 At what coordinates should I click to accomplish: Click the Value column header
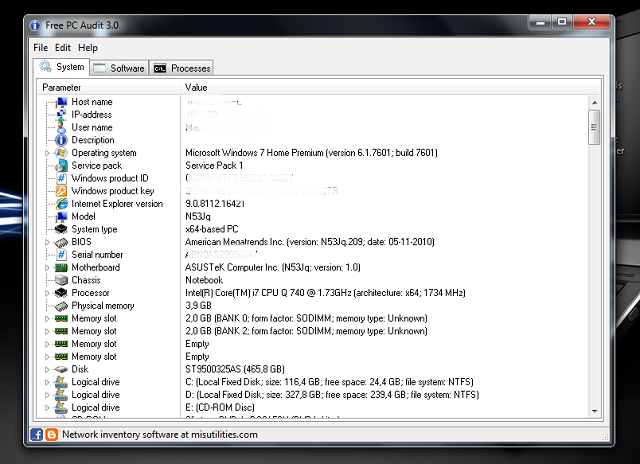coord(390,87)
